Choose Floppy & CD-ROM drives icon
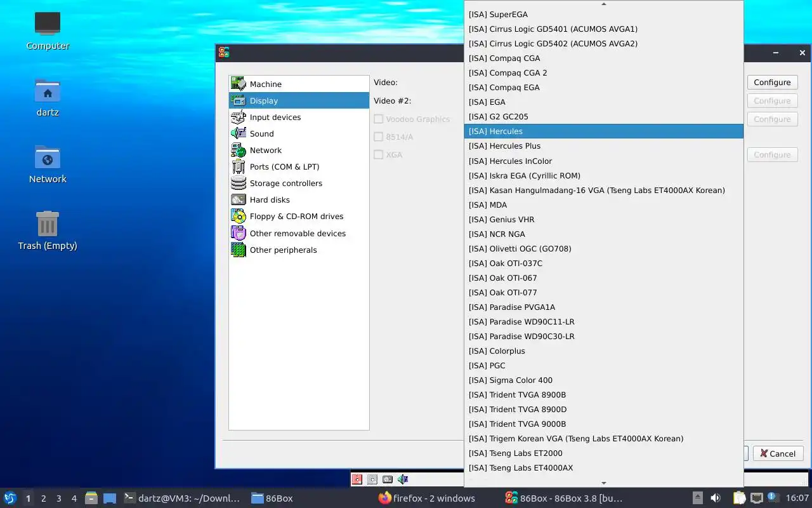Viewport: 812px width, 508px height. [239, 216]
